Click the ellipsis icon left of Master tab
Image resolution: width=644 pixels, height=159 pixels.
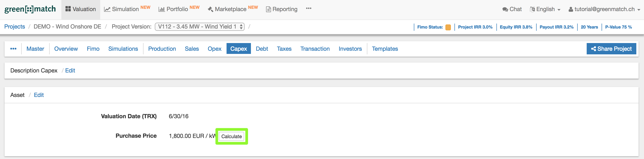[13, 49]
